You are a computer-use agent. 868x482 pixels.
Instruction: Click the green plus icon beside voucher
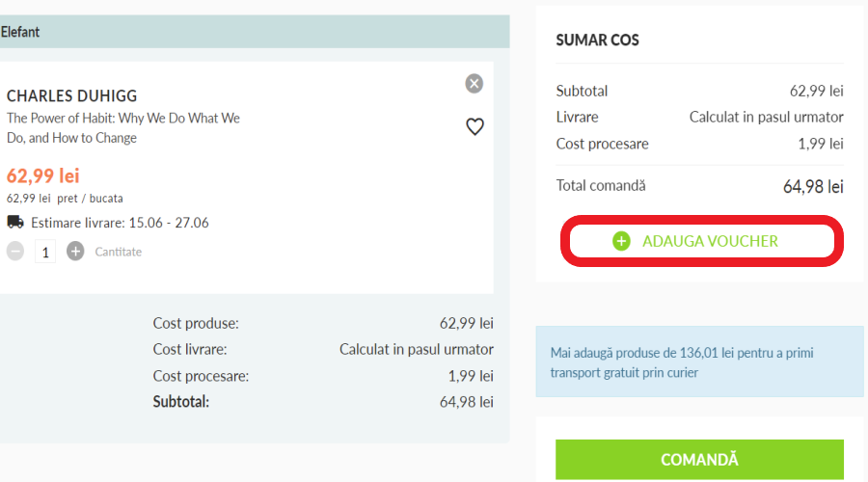pyautogui.click(x=622, y=241)
